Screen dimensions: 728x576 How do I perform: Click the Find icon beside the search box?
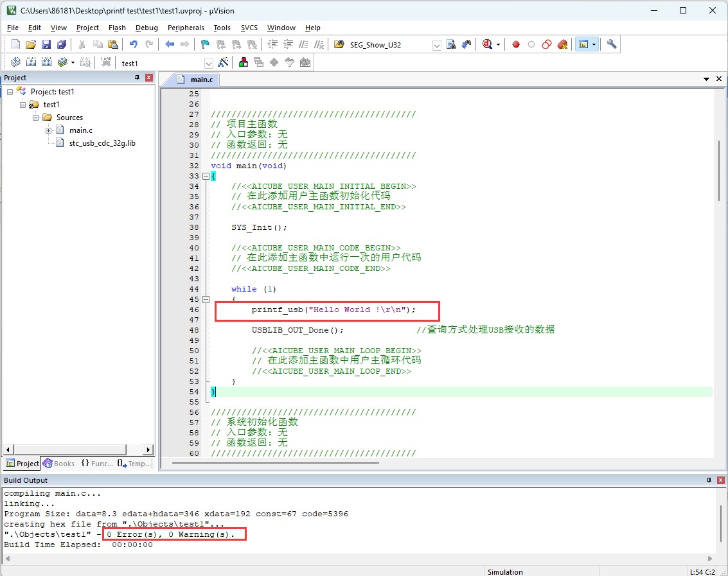pos(451,44)
